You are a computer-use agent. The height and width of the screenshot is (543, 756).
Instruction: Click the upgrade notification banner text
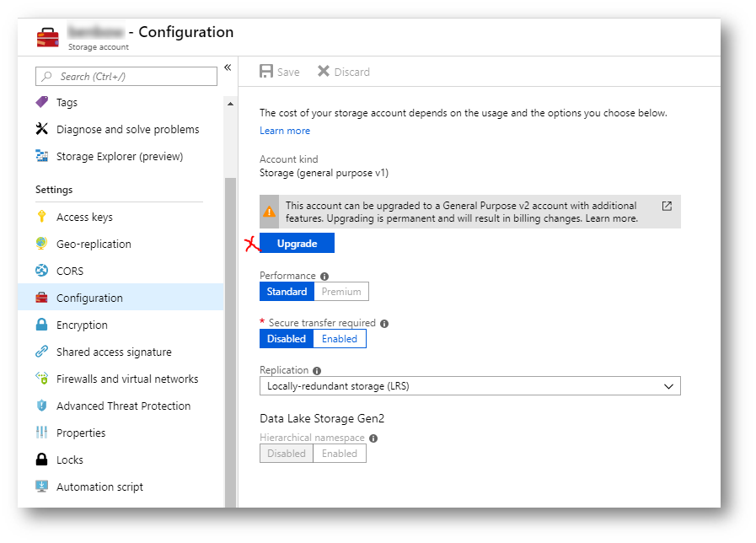pos(461,212)
